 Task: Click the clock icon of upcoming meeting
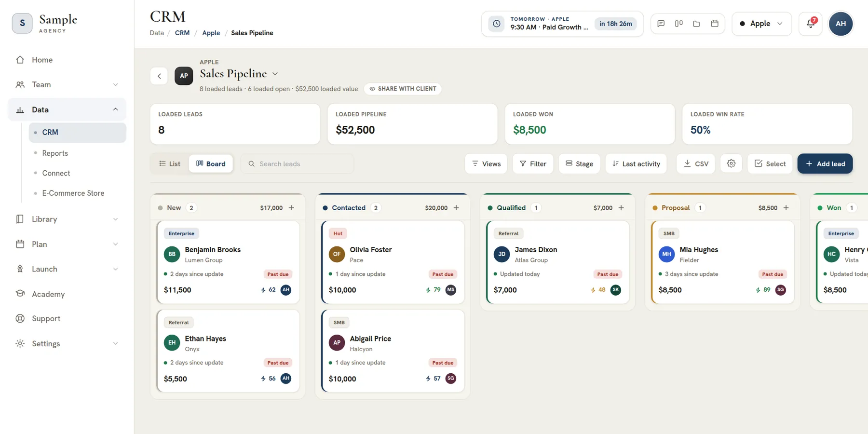[497, 24]
